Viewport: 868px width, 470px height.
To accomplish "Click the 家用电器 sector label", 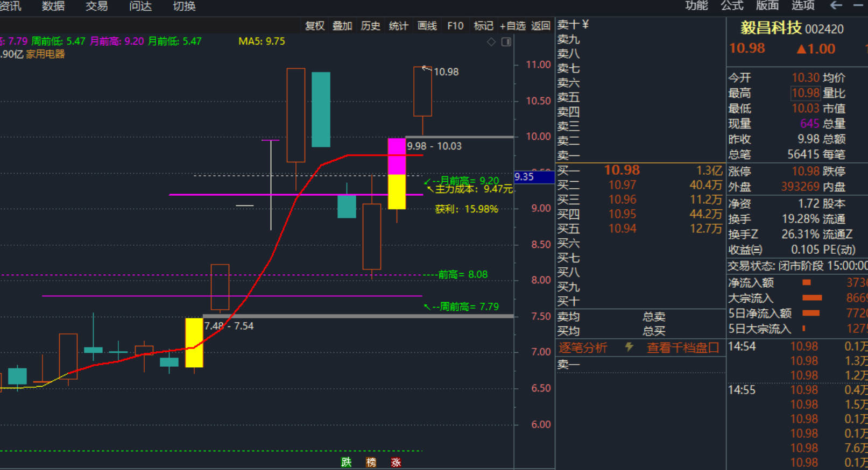I will pyautogui.click(x=45, y=54).
